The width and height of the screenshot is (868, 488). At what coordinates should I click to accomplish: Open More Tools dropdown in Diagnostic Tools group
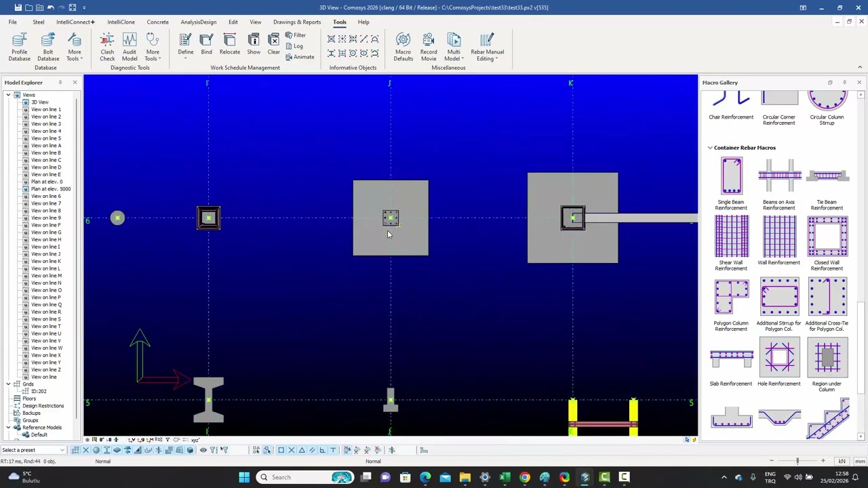[153, 47]
